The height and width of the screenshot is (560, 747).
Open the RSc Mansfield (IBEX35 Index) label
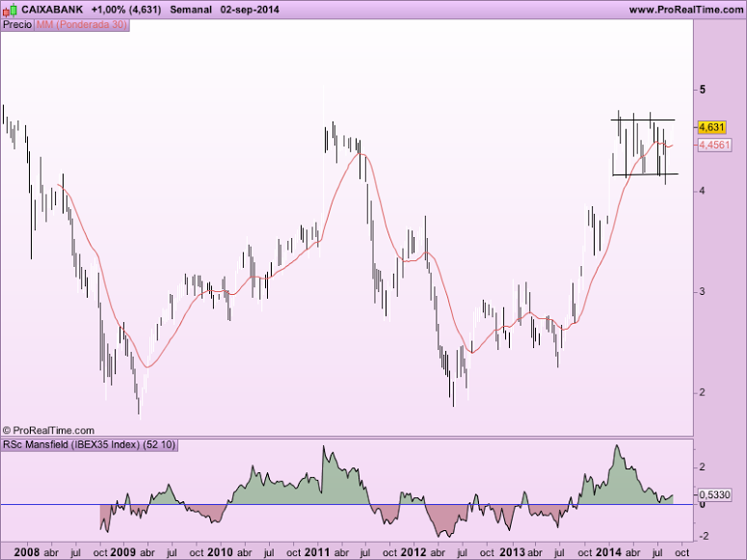[89, 445]
